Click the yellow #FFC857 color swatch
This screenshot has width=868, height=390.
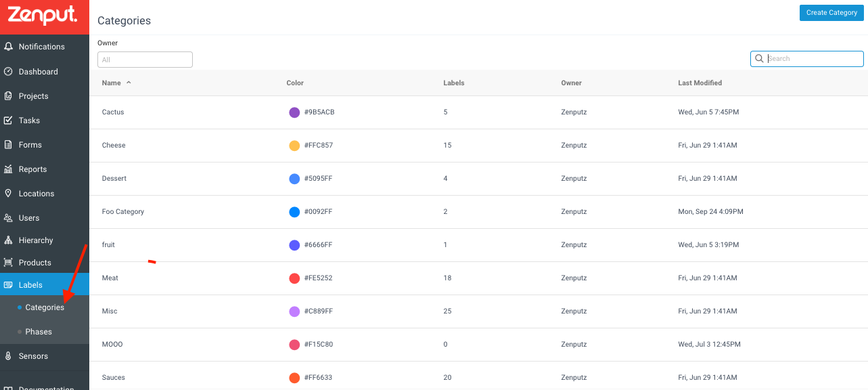(294, 146)
